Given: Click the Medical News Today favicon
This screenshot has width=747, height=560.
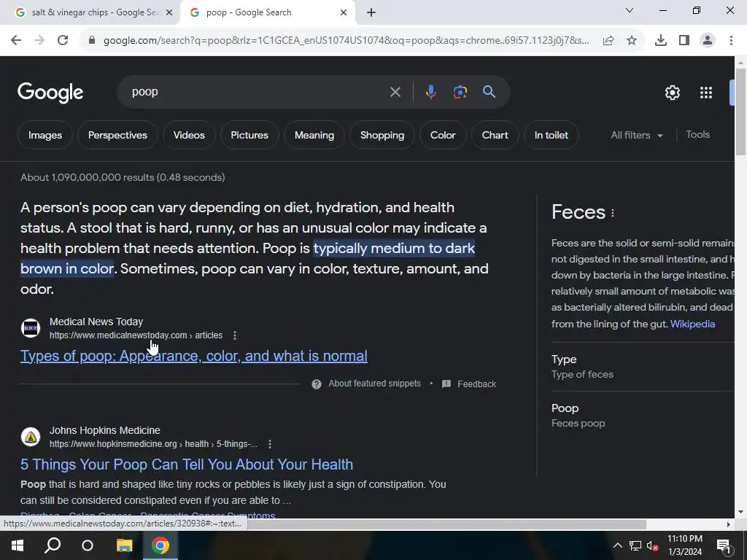Looking at the screenshot, I should coord(31,328).
